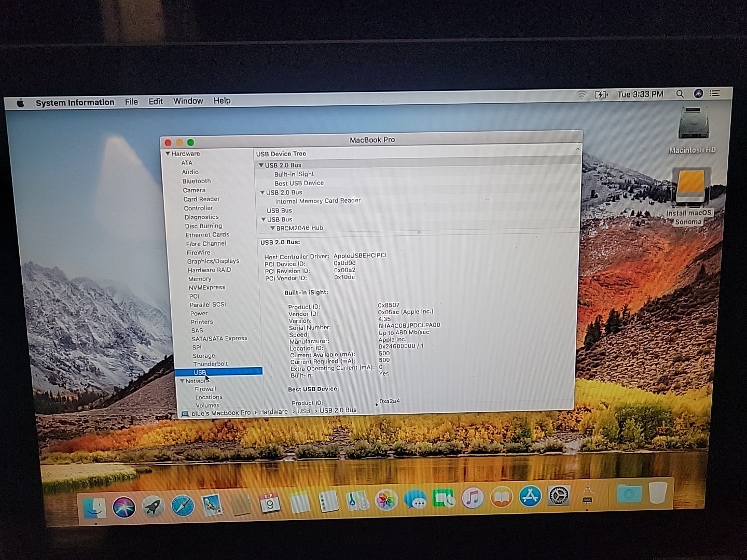Select Internal Memory Card Reader row
This screenshot has width=747, height=560.
[318, 201]
